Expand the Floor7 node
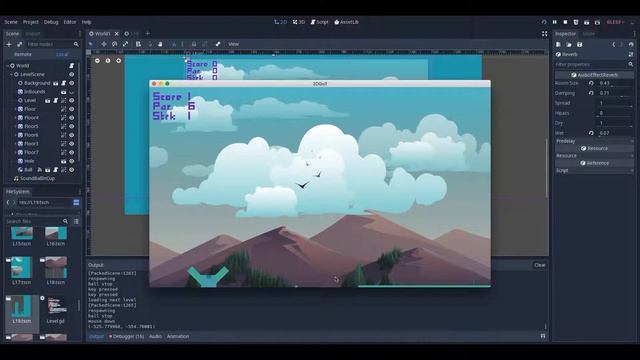 pos(16,152)
